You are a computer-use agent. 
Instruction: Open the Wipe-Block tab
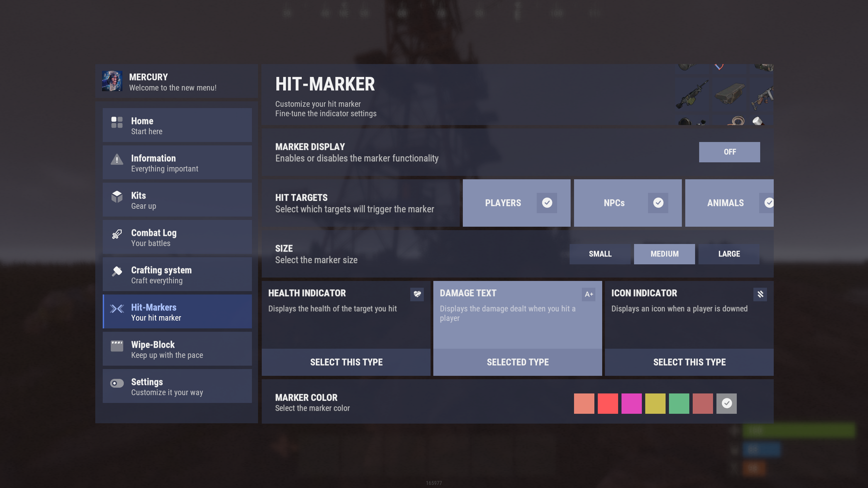point(177,349)
